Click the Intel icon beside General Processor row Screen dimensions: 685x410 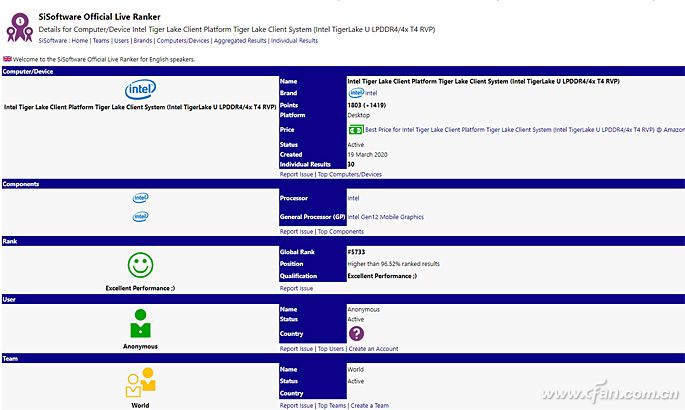[x=140, y=216]
